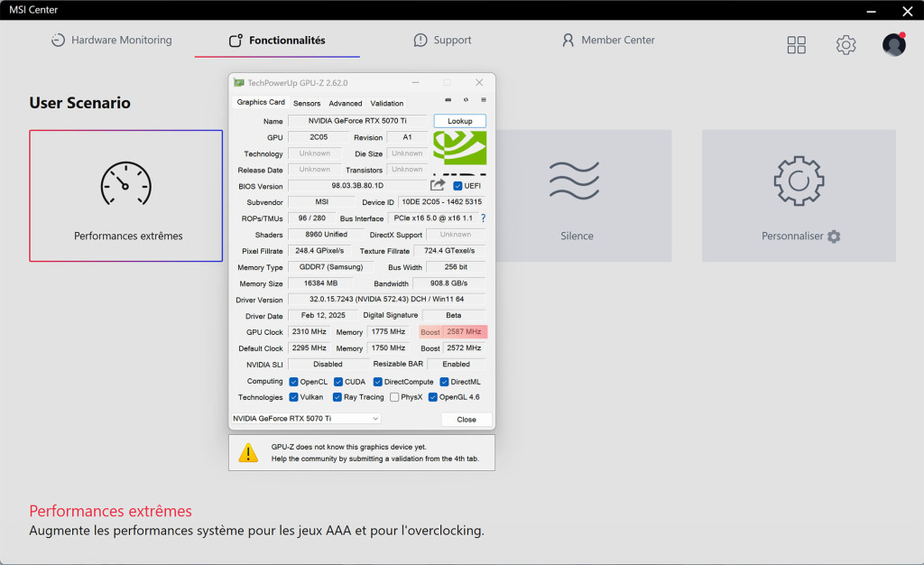Expand the NVIDIA GeForce RTX 5070 Ti device dropdown
The width and height of the screenshot is (924, 565).
(x=306, y=418)
